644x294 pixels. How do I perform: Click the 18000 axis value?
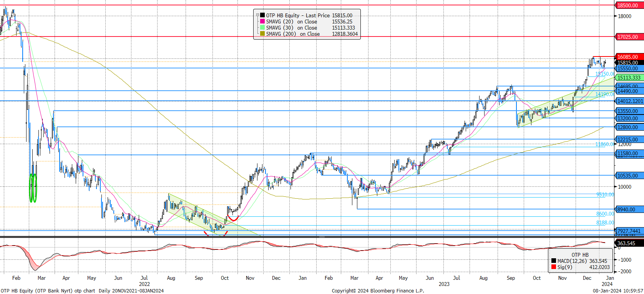[624, 16]
